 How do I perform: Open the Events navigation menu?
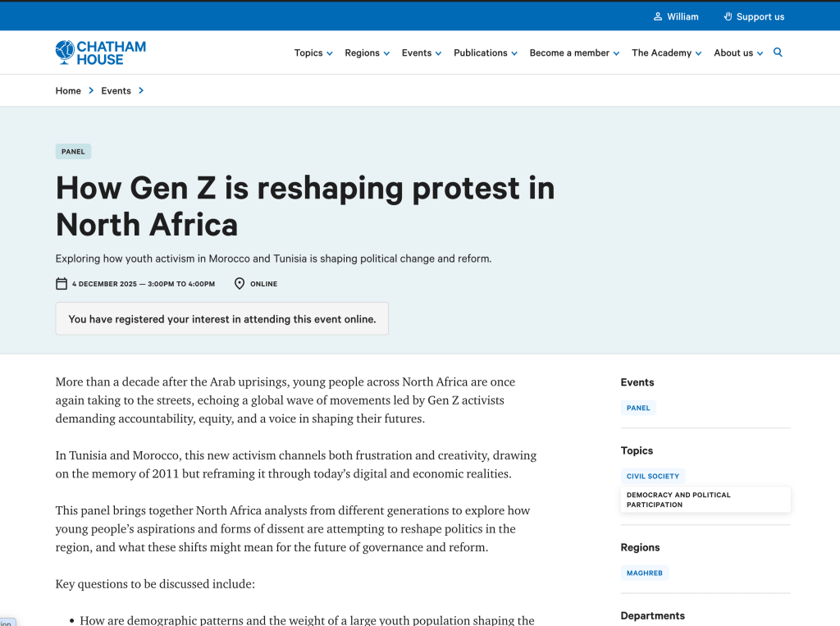[x=422, y=53]
